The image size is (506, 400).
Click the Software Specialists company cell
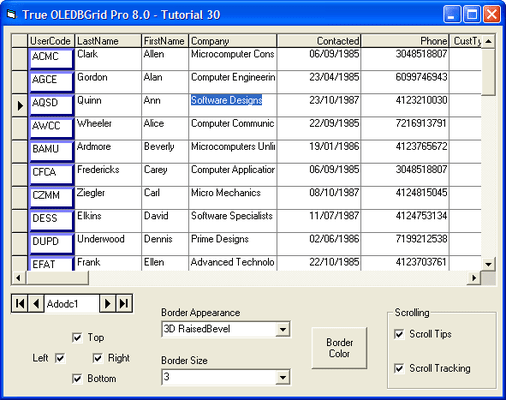(233, 221)
